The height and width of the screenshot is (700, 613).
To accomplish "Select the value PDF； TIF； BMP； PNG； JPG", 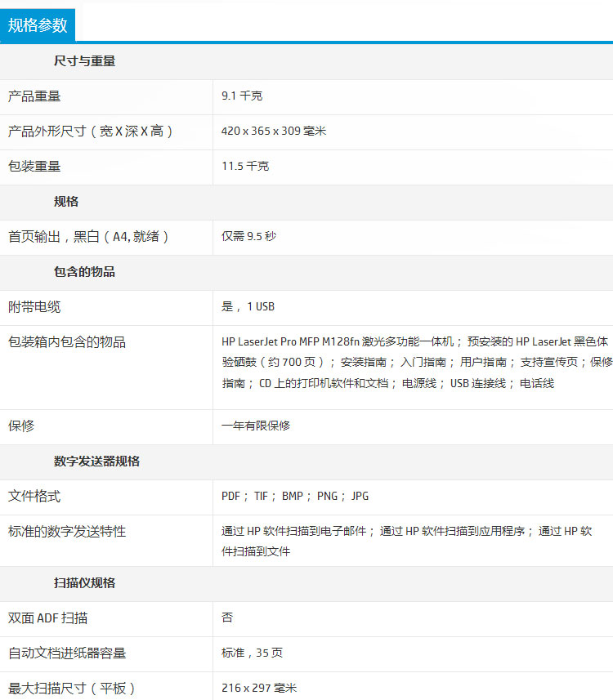I will click(x=295, y=496).
